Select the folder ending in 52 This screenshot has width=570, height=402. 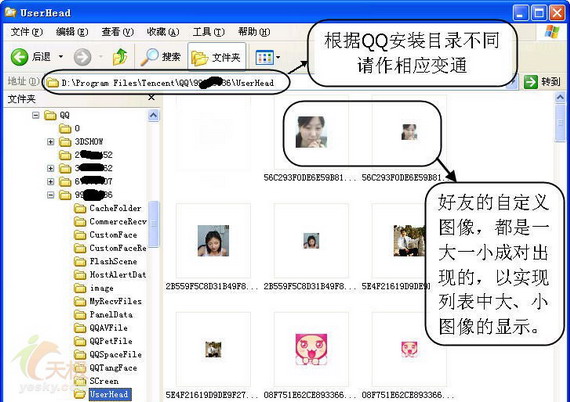tap(86, 155)
